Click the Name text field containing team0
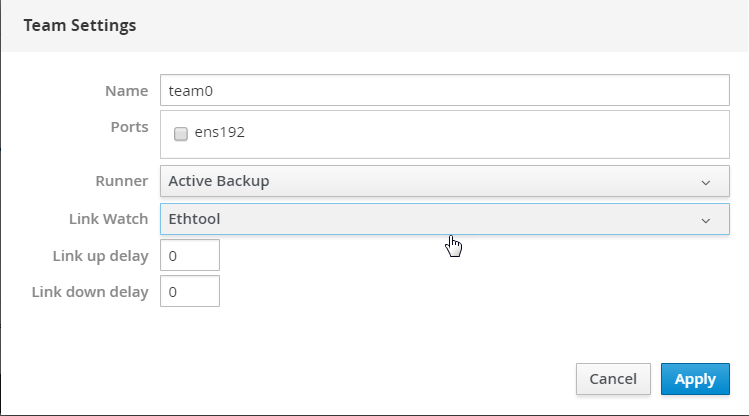Viewport: 749px width, 416px height. pyautogui.click(x=444, y=90)
